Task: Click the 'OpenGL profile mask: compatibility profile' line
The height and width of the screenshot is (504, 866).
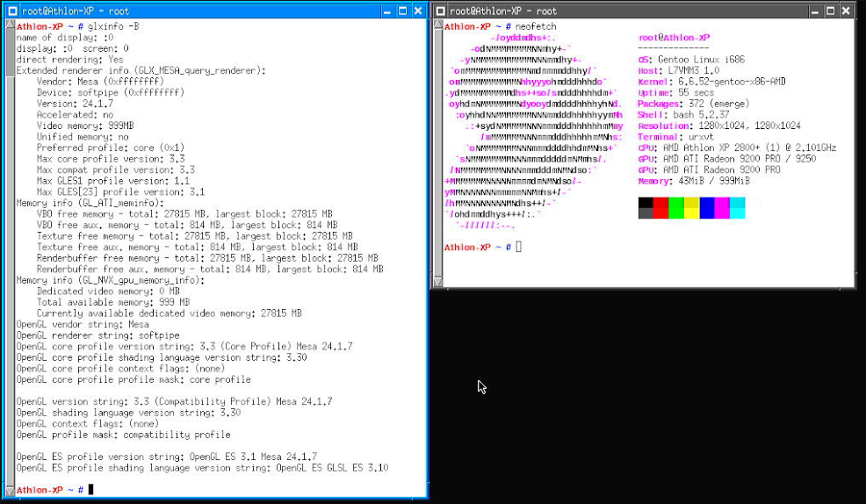Action: [123, 435]
